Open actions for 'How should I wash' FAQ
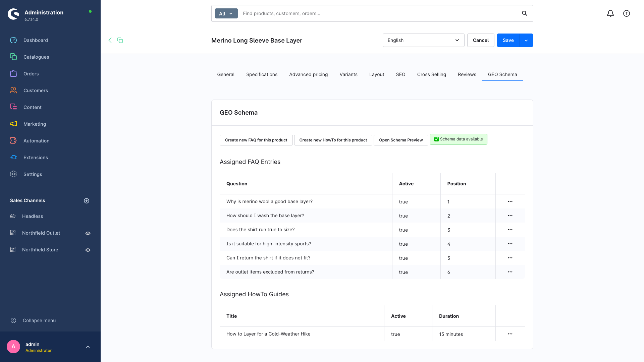 pos(510,216)
